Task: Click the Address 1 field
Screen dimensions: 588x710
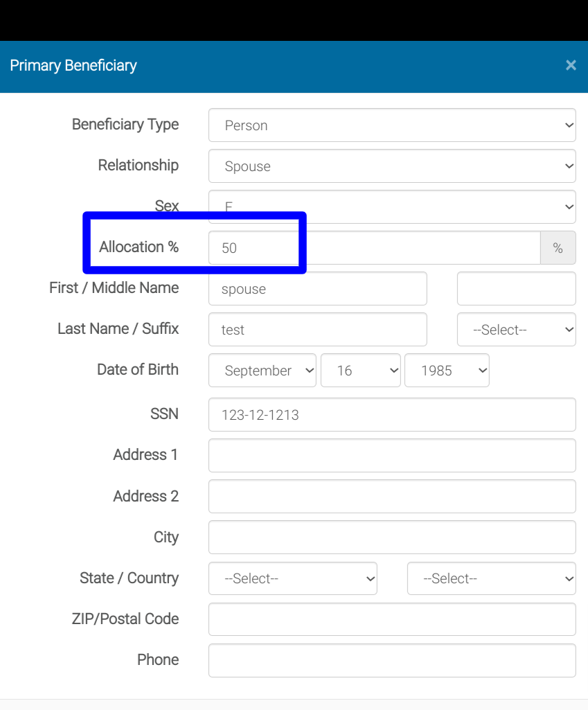Action: pos(391,456)
